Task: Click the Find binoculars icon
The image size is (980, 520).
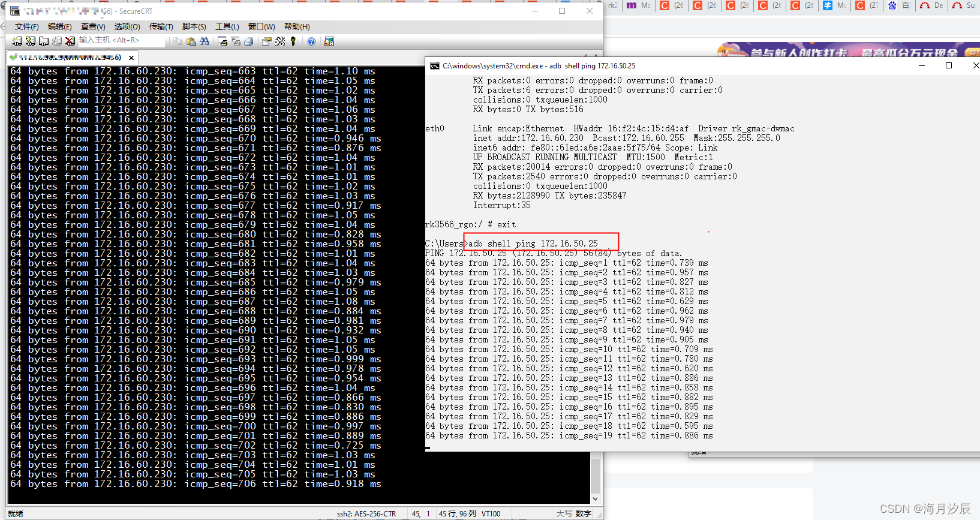Action: [x=205, y=41]
